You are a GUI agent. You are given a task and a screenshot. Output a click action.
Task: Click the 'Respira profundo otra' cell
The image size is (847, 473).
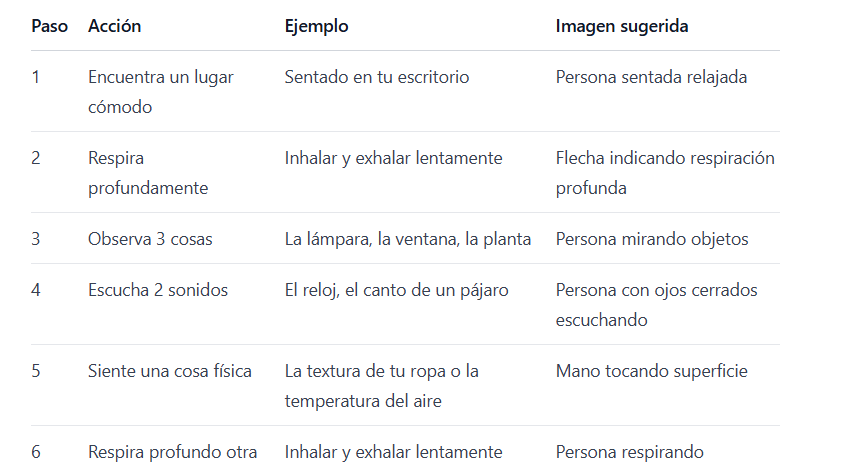tap(172, 452)
